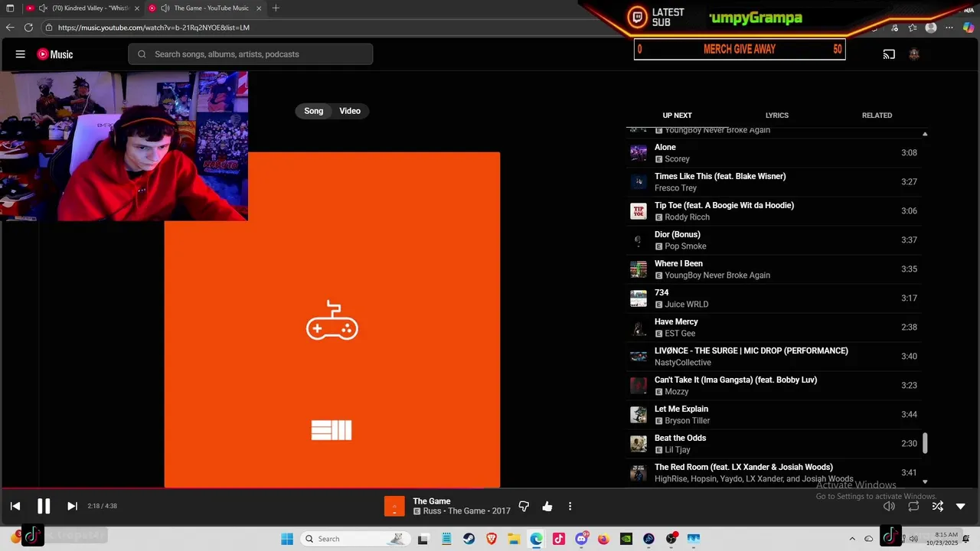
Task: Skip to the next track
Action: click(72, 506)
